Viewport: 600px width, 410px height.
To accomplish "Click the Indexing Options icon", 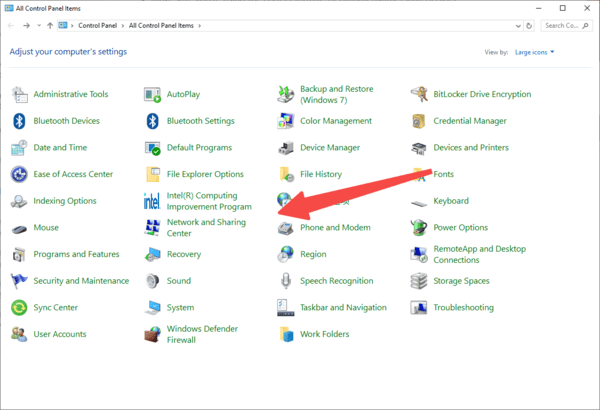I will 20,201.
